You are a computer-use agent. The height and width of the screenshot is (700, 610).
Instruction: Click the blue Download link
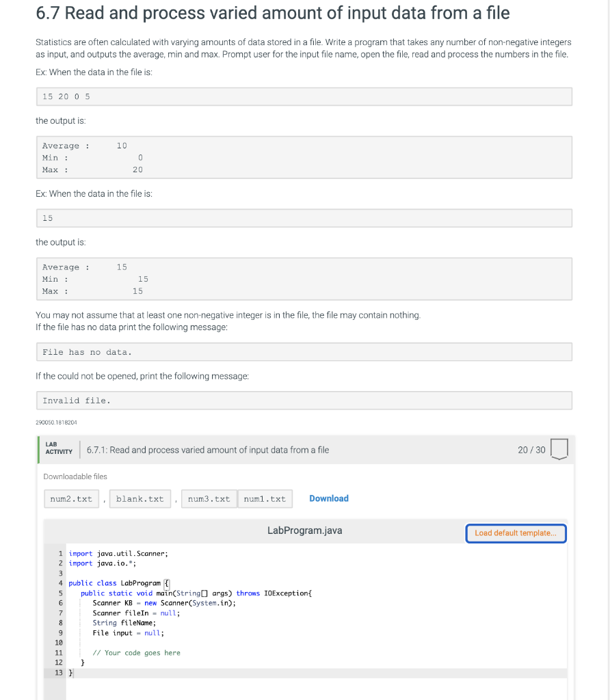click(329, 498)
